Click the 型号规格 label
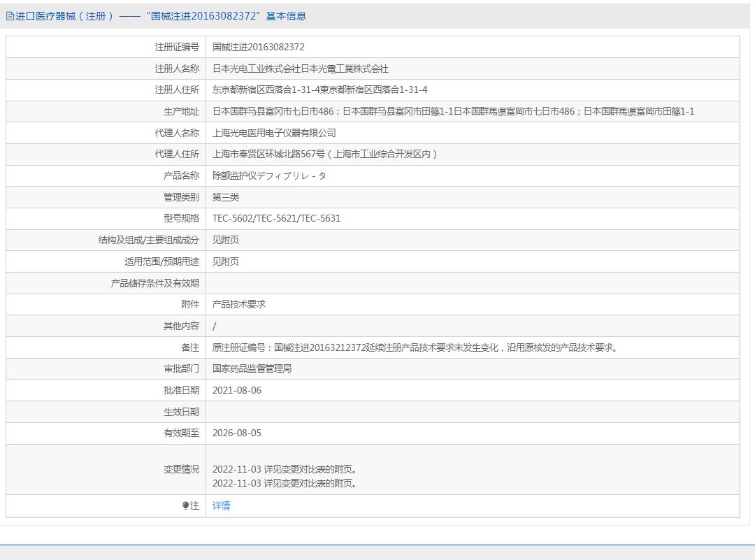 point(181,219)
